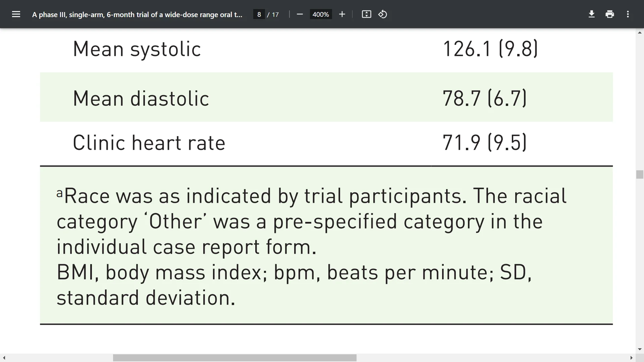Toggle the fit to page icon
644x362 pixels.
tap(366, 14)
